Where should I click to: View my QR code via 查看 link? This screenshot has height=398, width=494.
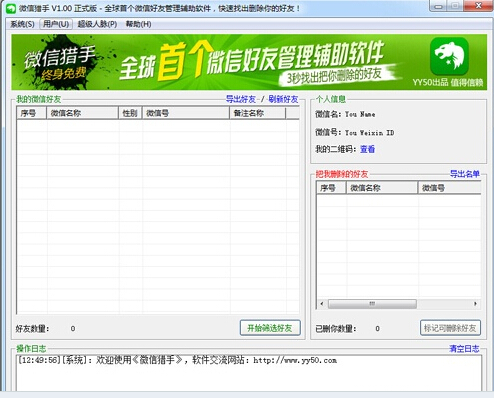[367, 149]
